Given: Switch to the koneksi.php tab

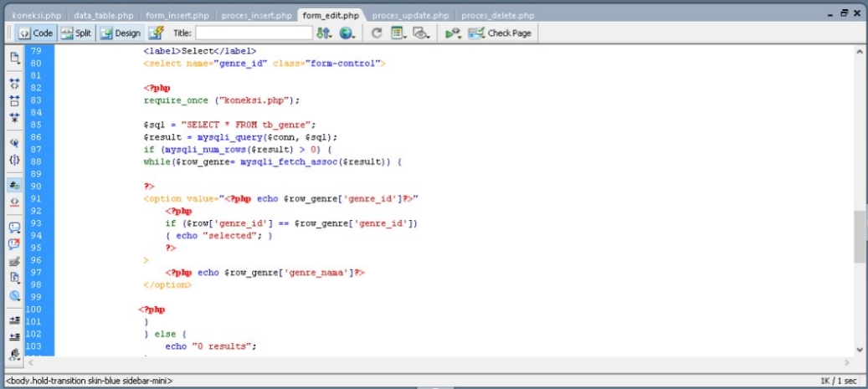Looking at the screenshot, I should click(37, 16).
